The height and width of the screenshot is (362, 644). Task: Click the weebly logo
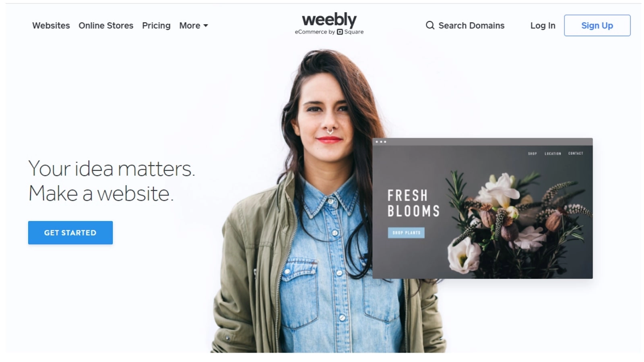click(x=329, y=19)
